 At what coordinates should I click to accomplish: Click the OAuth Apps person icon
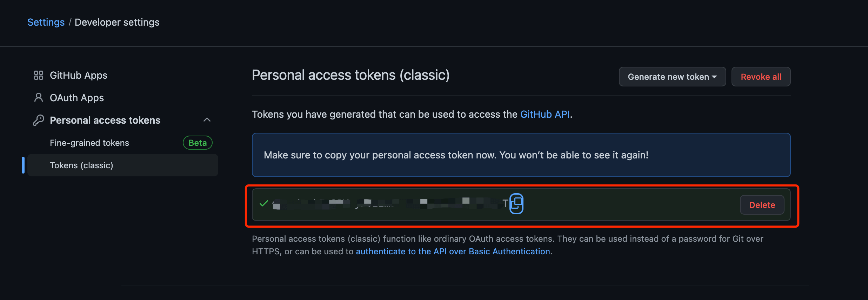[39, 98]
